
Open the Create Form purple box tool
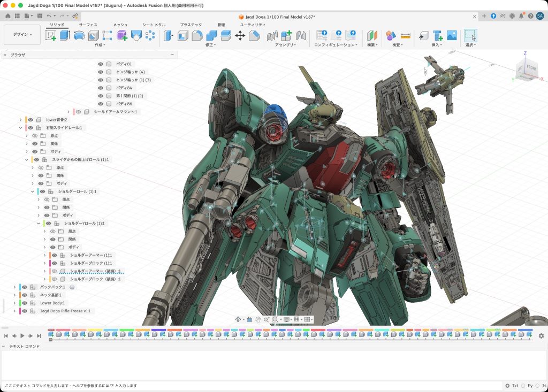pos(121,35)
